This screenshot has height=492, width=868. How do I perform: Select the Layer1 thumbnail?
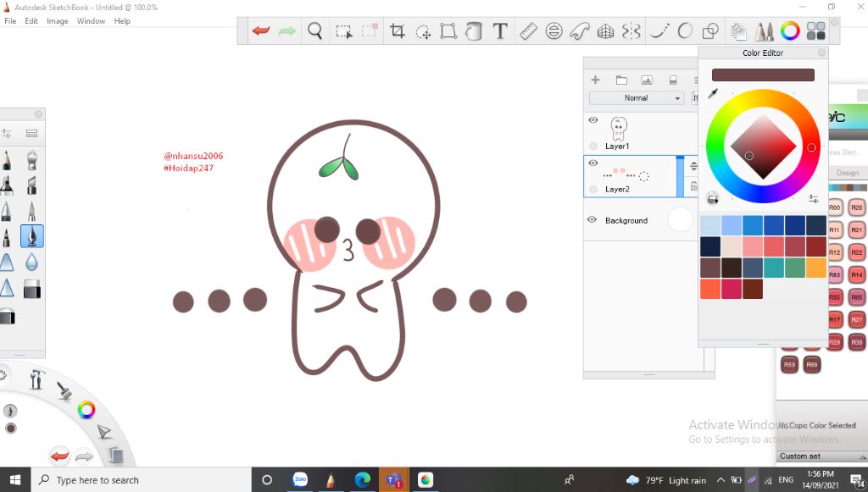[x=618, y=129]
